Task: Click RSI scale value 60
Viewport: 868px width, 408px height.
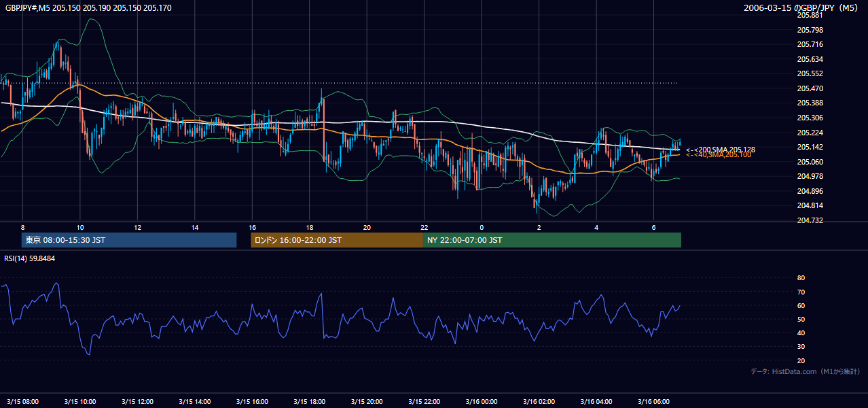Action: 801,305
